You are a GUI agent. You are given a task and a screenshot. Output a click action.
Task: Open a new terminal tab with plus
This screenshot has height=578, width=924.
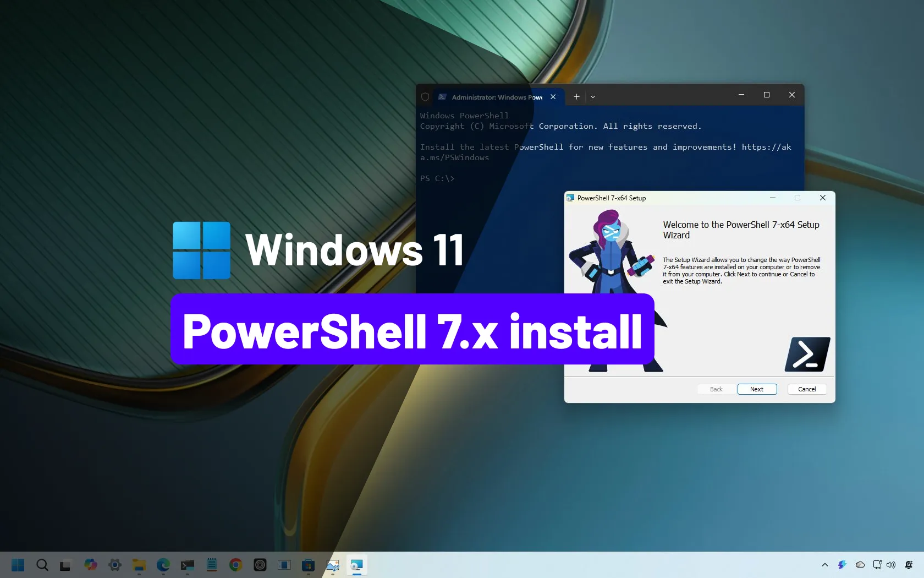(x=576, y=97)
